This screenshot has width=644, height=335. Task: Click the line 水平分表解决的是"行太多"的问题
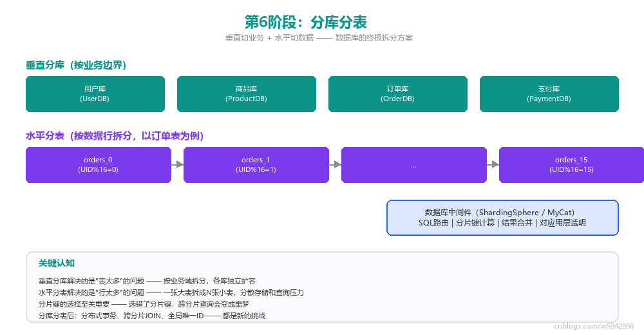click(171, 292)
